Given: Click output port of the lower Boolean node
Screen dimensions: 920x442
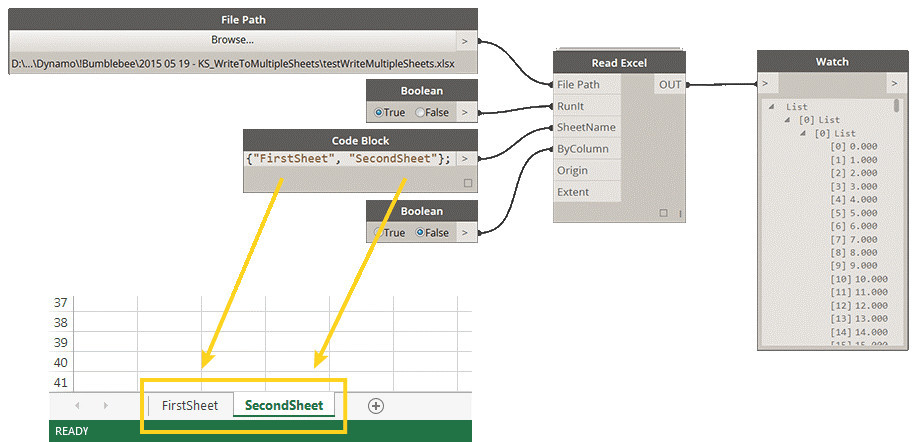Looking at the screenshot, I should (x=465, y=232).
